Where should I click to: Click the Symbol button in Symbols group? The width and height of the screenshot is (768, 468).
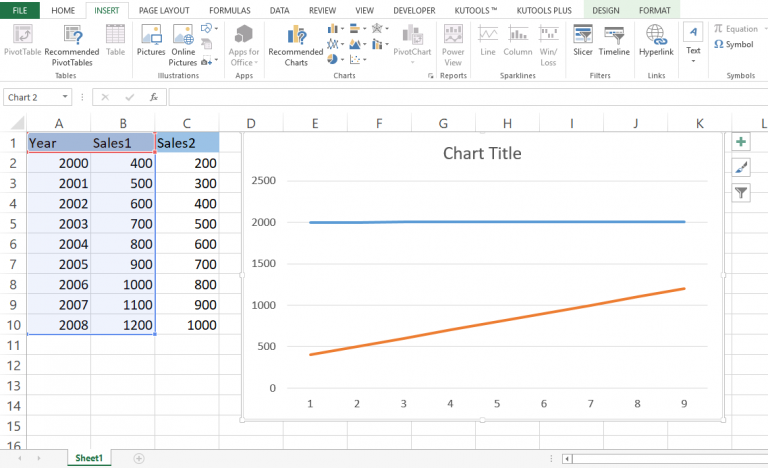[735, 44]
